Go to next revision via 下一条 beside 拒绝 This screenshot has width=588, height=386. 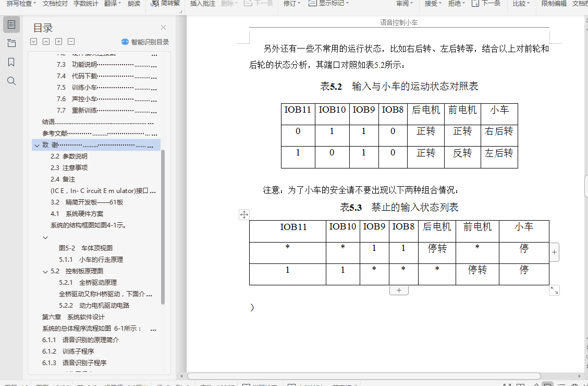pyautogui.click(x=486, y=3)
